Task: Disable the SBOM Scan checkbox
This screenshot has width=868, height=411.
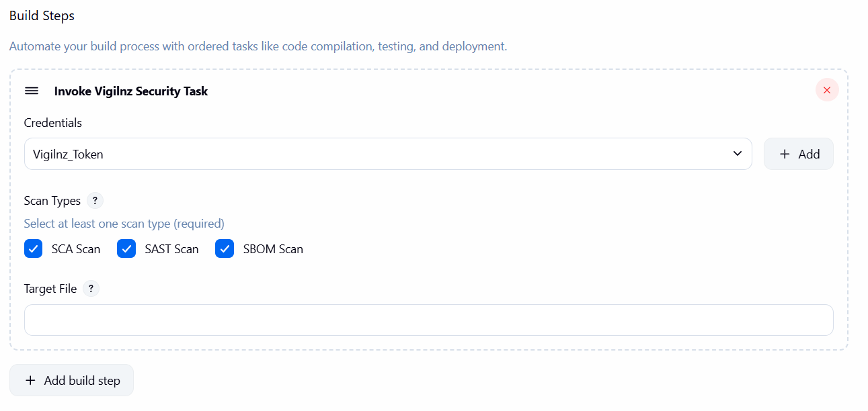Action: point(225,249)
